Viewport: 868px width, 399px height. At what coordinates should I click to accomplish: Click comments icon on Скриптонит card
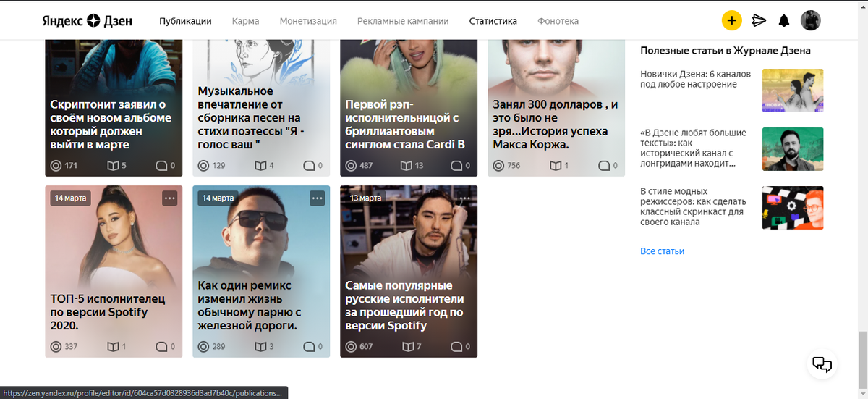coord(161,166)
